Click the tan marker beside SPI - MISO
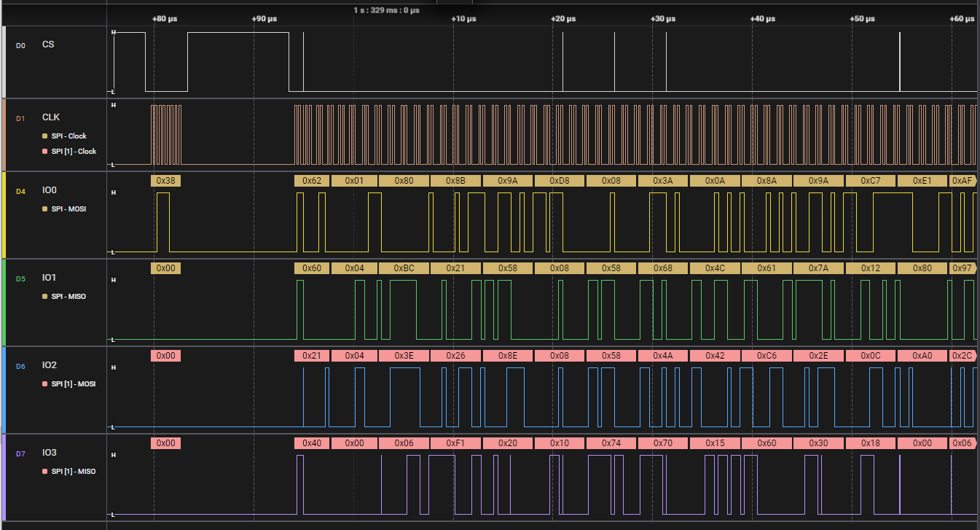The image size is (980, 530). pos(45,297)
